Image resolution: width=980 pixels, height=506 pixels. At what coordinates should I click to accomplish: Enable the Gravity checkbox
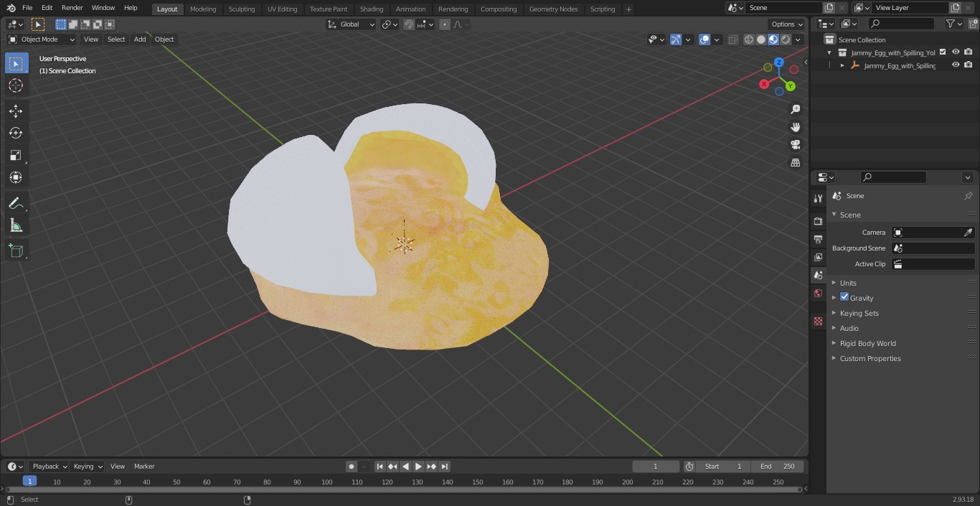click(844, 297)
